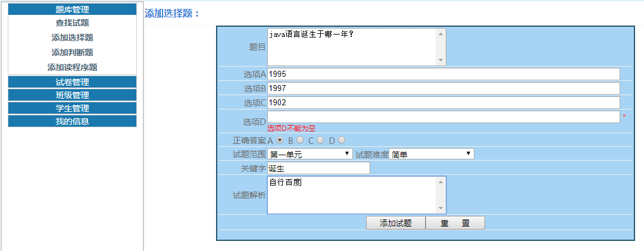Open the 查找试题 menu item
644x251 pixels.
click(72, 23)
